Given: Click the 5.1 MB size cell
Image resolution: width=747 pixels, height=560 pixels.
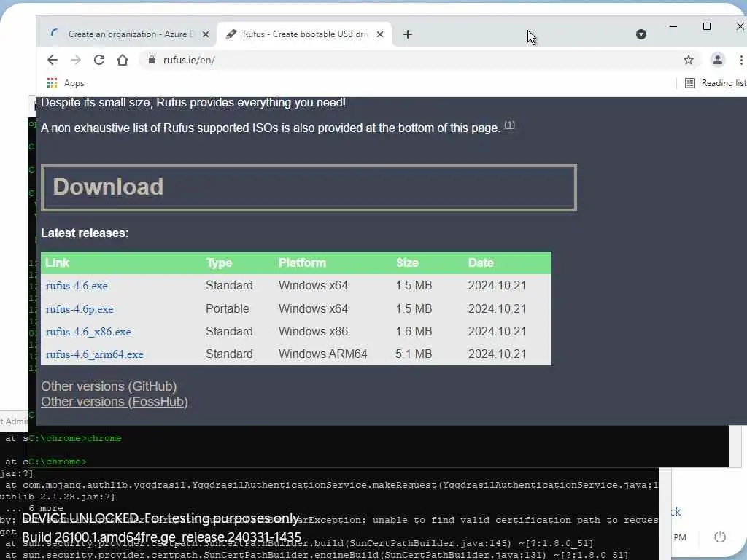Looking at the screenshot, I should point(414,354).
